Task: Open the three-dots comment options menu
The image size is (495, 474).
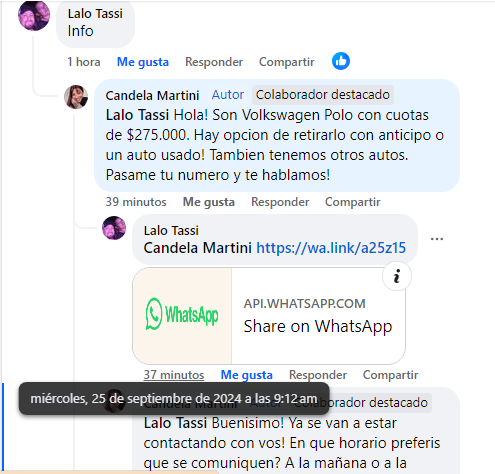Action: 437,239
